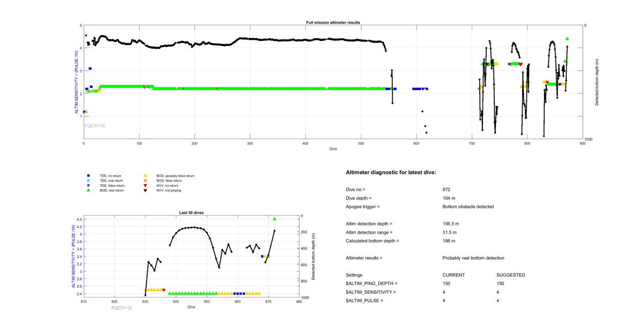Select the 'NVV, no return' legend label
The height and width of the screenshot is (334, 644).
169,185
